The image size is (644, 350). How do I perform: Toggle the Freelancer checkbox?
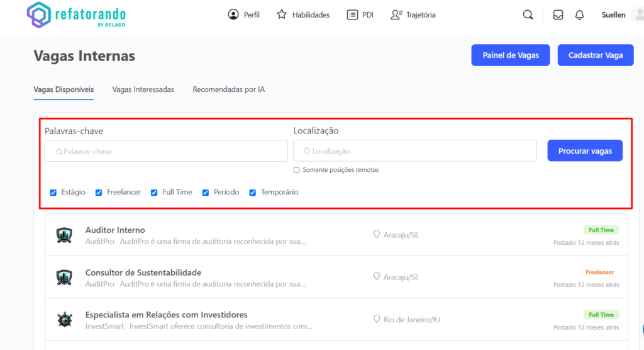coord(99,193)
